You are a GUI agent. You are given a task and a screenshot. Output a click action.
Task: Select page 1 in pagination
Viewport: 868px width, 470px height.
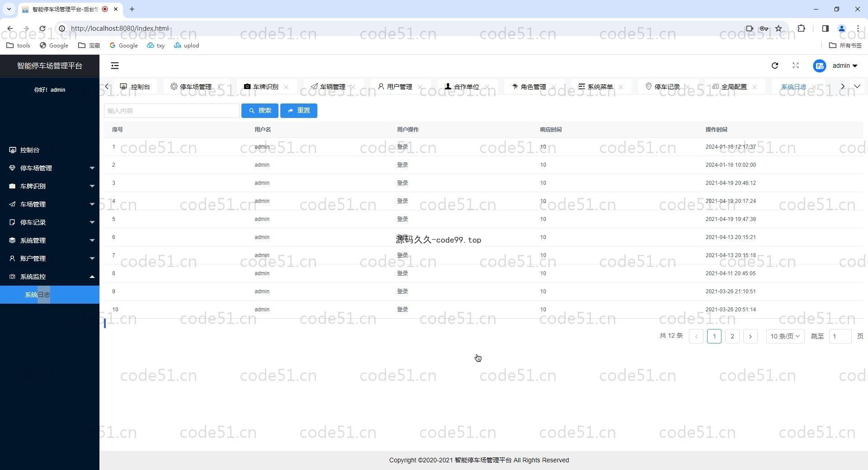714,336
